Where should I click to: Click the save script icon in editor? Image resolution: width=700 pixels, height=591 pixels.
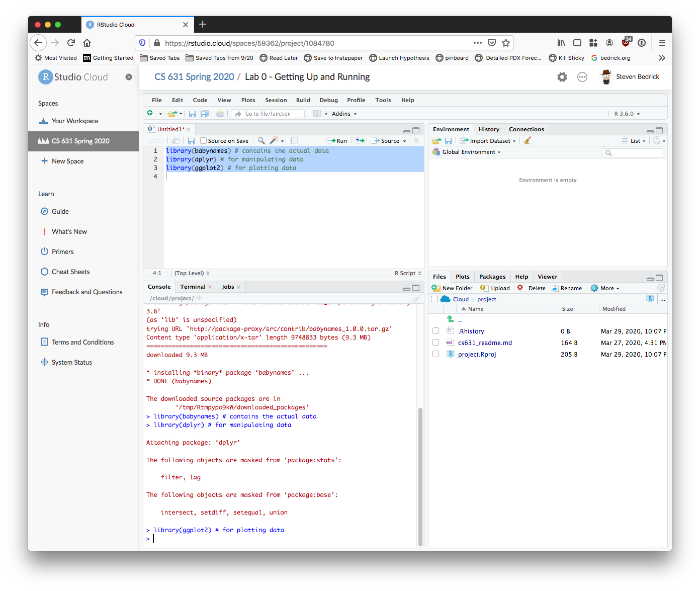point(191,141)
